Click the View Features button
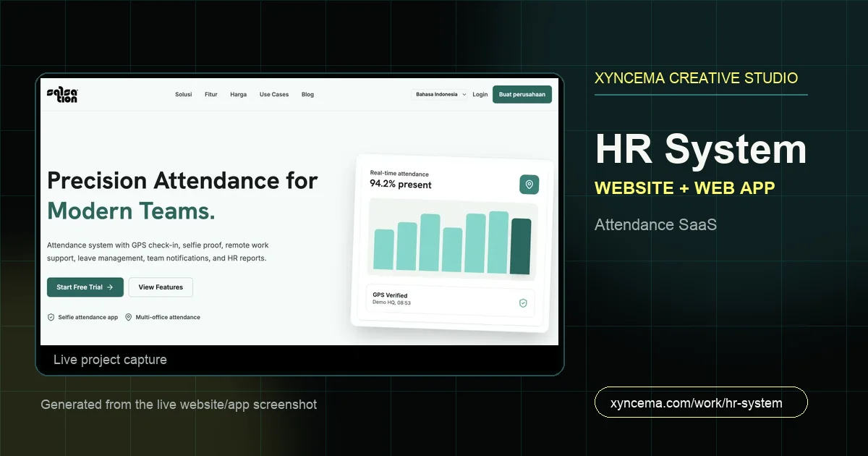868x456 pixels. [x=161, y=287]
